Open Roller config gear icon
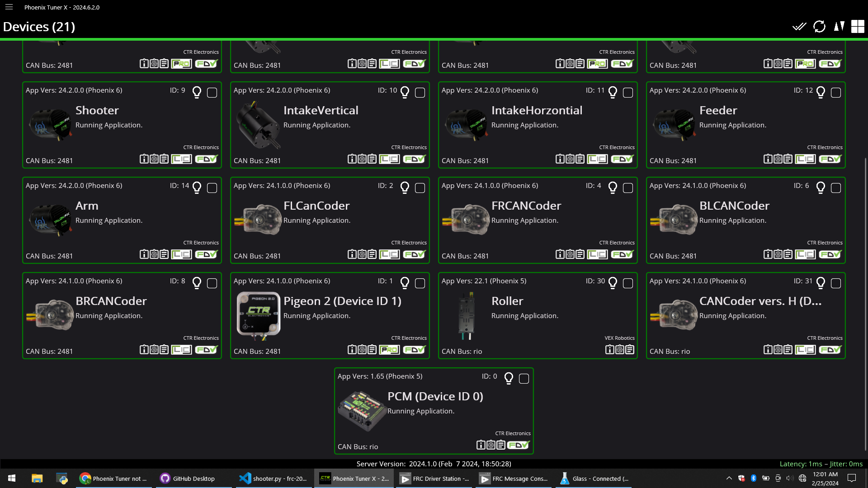Image resolution: width=868 pixels, height=488 pixels. [x=620, y=350]
